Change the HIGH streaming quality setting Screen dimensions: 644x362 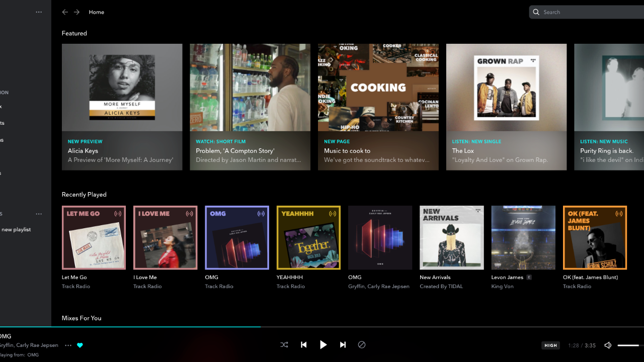click(x=551, y=345)
